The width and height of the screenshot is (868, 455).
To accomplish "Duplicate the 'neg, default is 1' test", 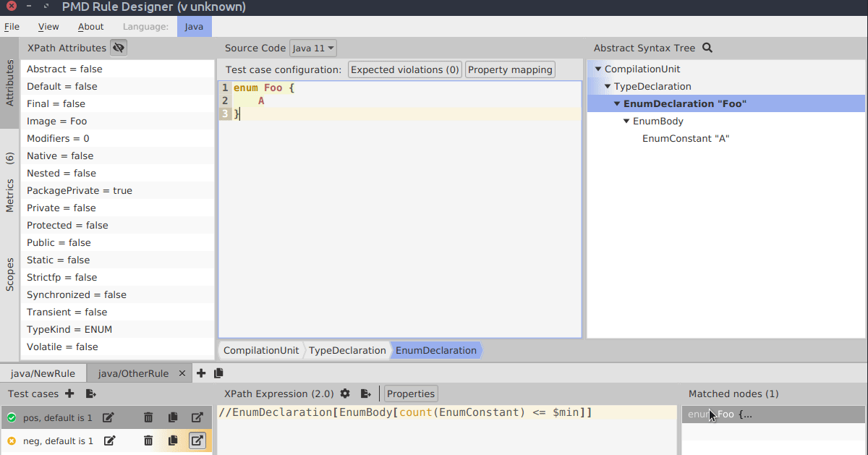I will click(173, 441).
